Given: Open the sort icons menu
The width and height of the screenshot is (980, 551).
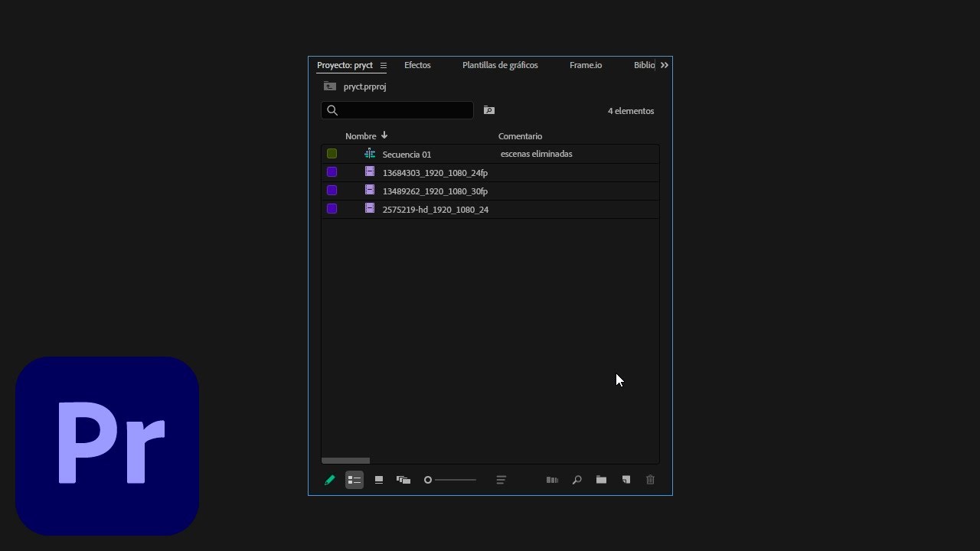Looking at the screenshot, I should point(501,480).
